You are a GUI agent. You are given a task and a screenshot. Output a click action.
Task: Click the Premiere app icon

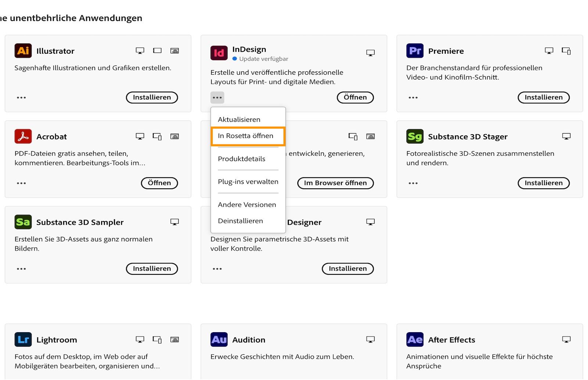(415, 51)
